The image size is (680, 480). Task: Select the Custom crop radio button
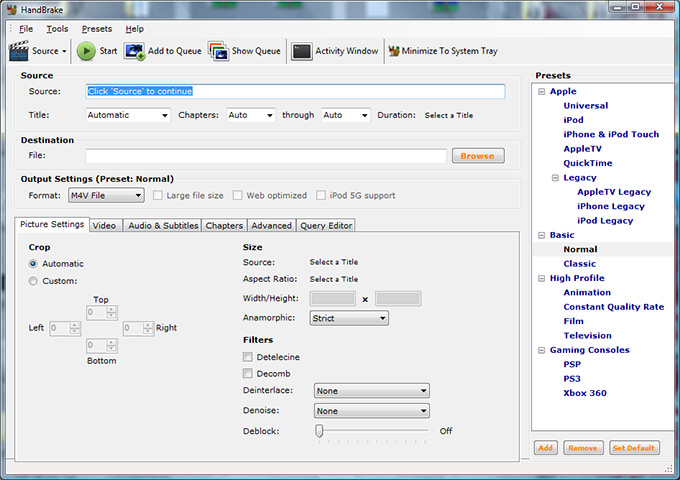point(33,281)
